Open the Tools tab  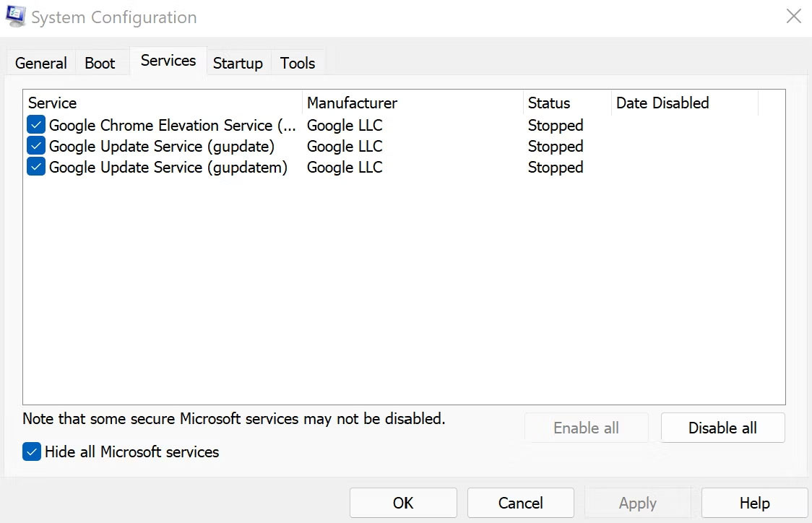298,63
